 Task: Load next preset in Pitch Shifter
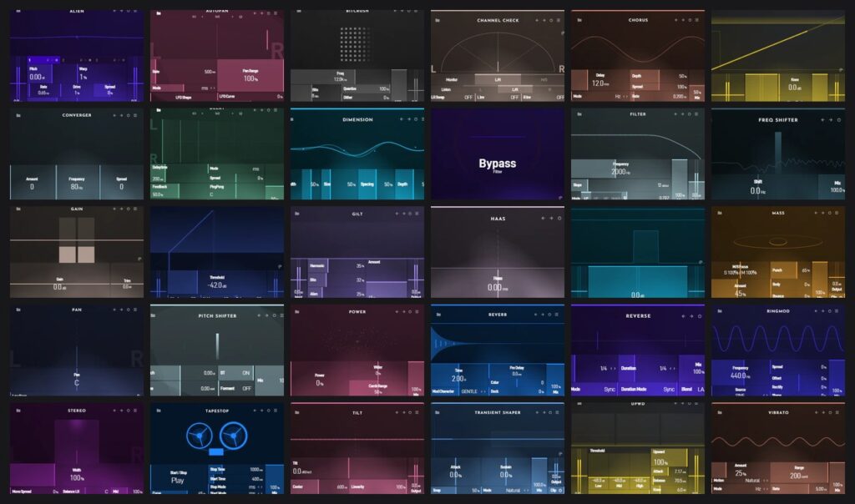(266, 315)
